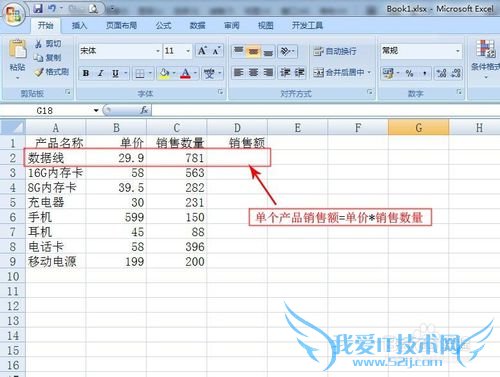Viewport: 500px width, 377px height.
Task: Click the Paste (粘贴) clipboard icon
Action: [18, 49]
